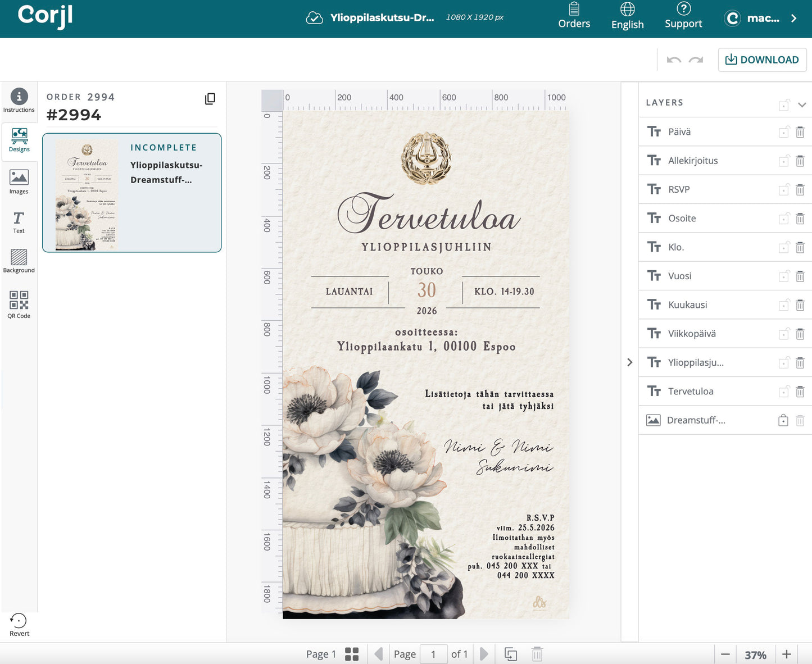This screenshot has width=812, height=664.
Task: Open the Support link
Action: point(683,16)
